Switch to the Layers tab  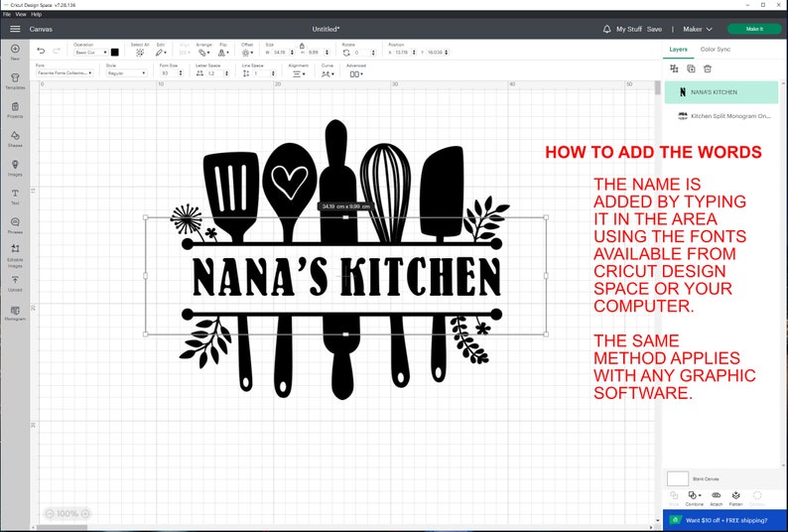(x=678, y=50)
